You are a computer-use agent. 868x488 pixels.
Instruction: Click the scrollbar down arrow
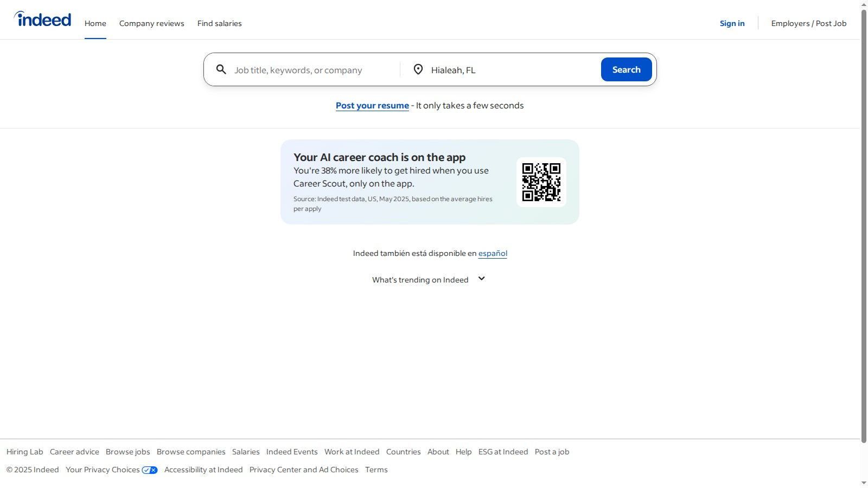coord(864,483)
